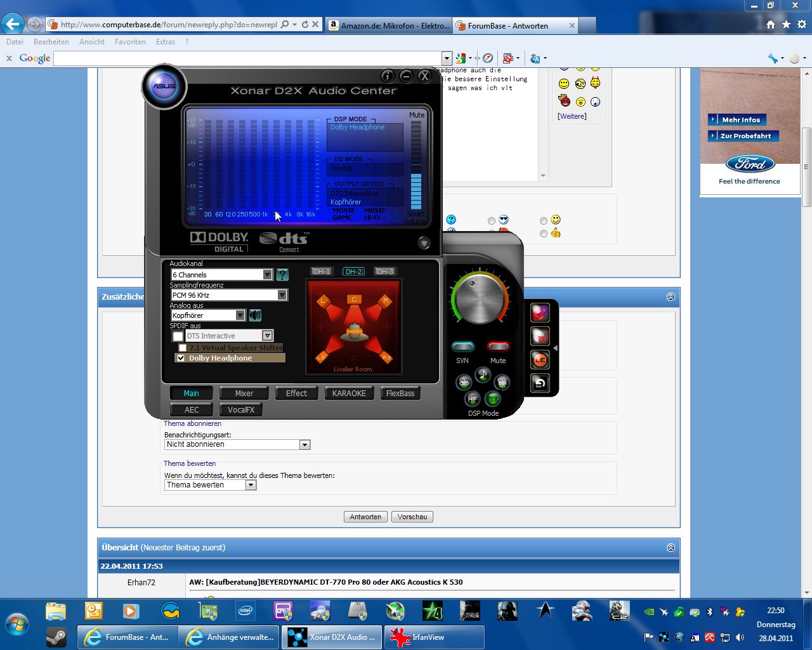
Task: Select the DH-3 room mode
Action: click(x=384, y=271)
